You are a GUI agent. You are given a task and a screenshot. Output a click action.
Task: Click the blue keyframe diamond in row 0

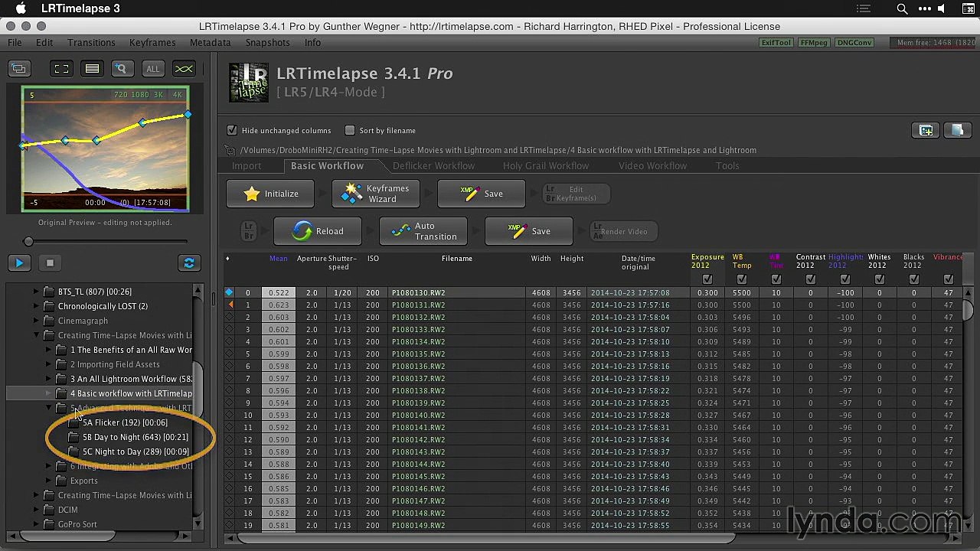(229, 292)
